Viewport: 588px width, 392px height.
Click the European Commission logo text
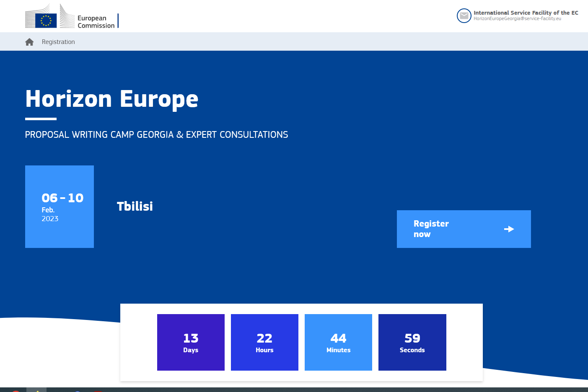tap(96, 22)
